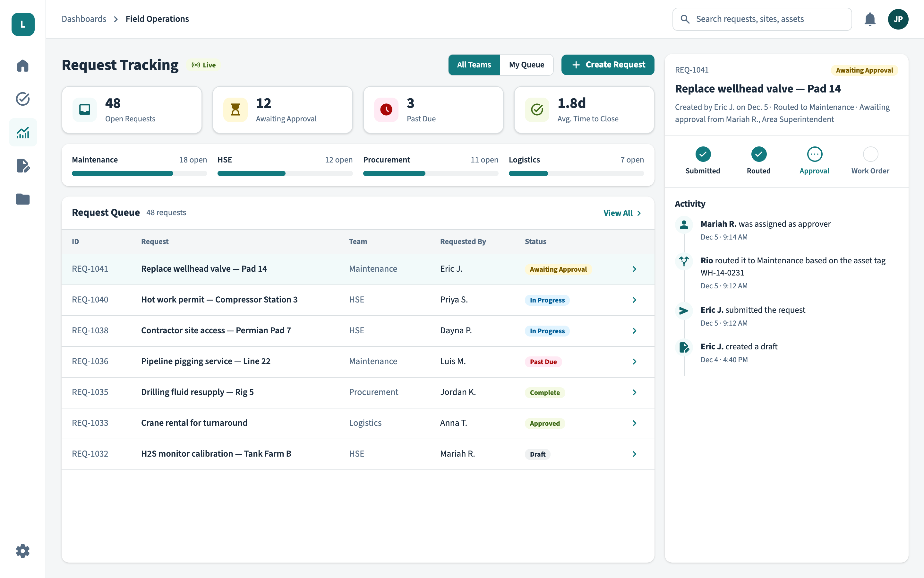Open the settings gear icon
The image size is (924, 578).
tap(23, 551)
